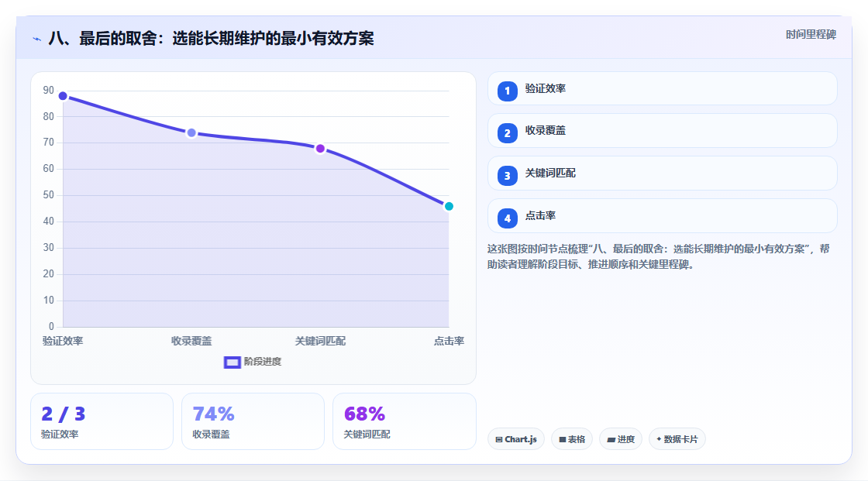Select the 验证效率 milestone row
The height and width of the screenshot is (481, 868).
point(662,88)
